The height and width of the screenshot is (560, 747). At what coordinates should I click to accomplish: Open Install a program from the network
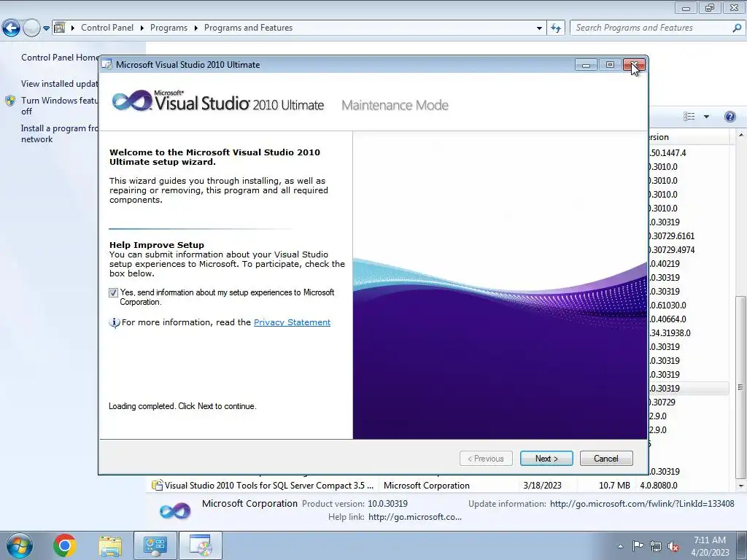[x=60, y=134]
